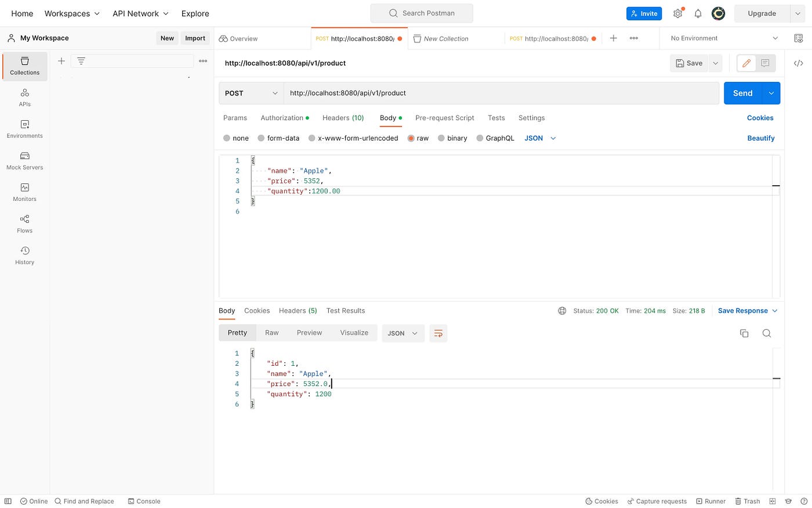Open the Mock Servers sidebar panel
The image size is (812, 508).
[x=25, y=161]
